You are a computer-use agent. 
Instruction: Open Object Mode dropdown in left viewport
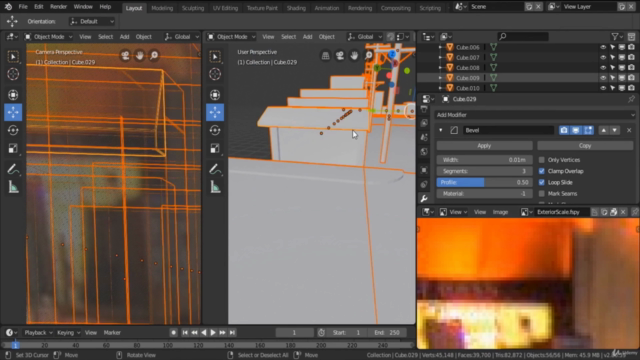(x=48, y=37)
